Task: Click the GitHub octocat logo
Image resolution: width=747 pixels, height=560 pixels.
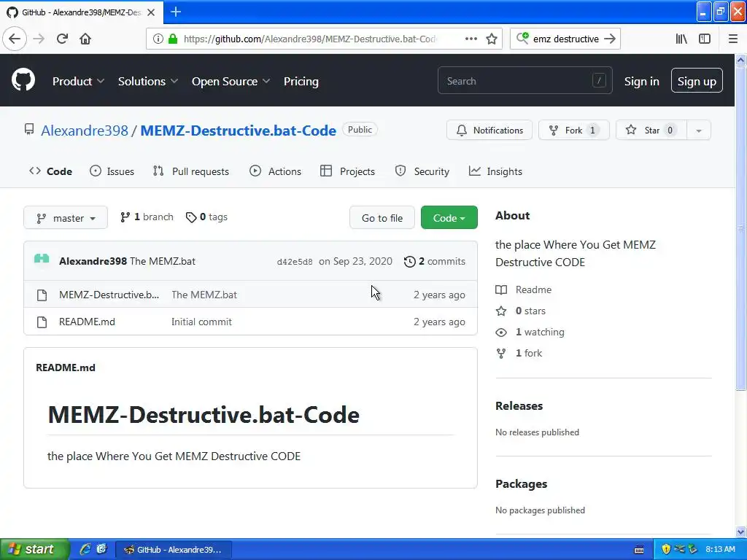Action: [x=23, y=79]
